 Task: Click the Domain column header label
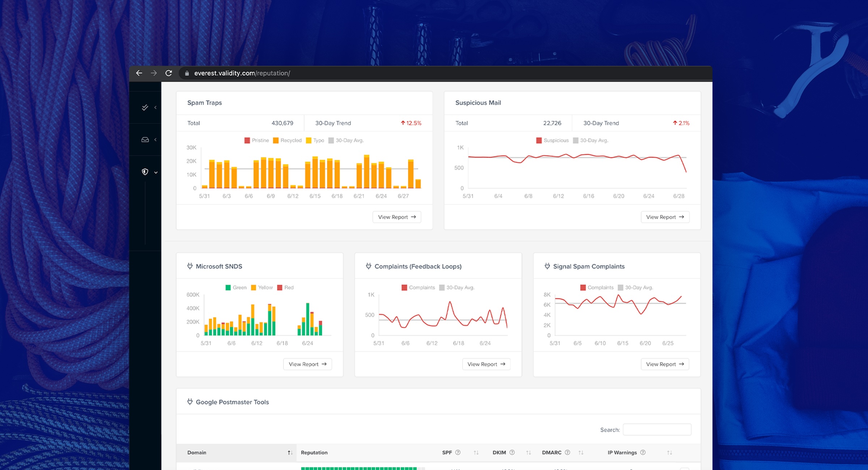click(x=197, y=453)
